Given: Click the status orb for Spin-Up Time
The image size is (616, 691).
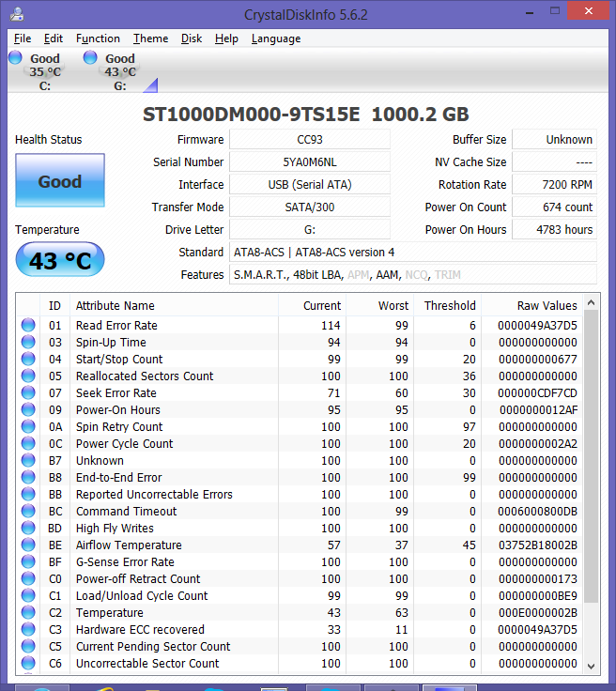Looking at the screenshot, I should point(28,342).
